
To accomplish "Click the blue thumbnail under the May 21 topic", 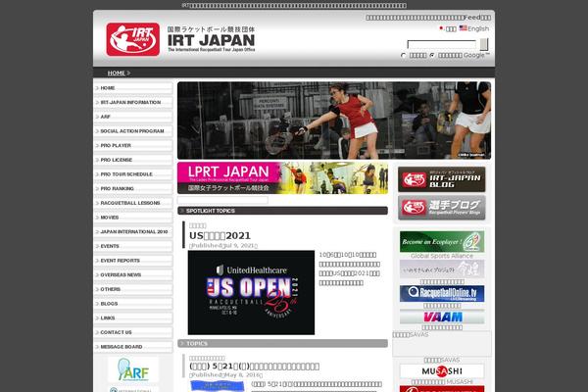I will (x=218, y=386).
